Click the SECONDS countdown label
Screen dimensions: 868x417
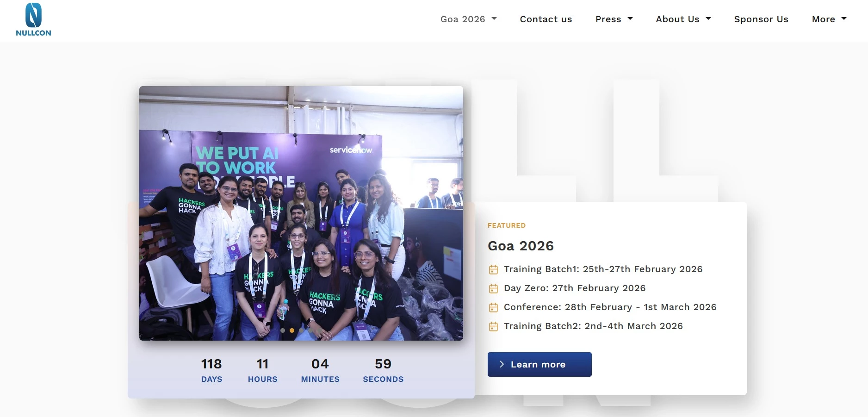pyautogui.click(x=383, y=379)
